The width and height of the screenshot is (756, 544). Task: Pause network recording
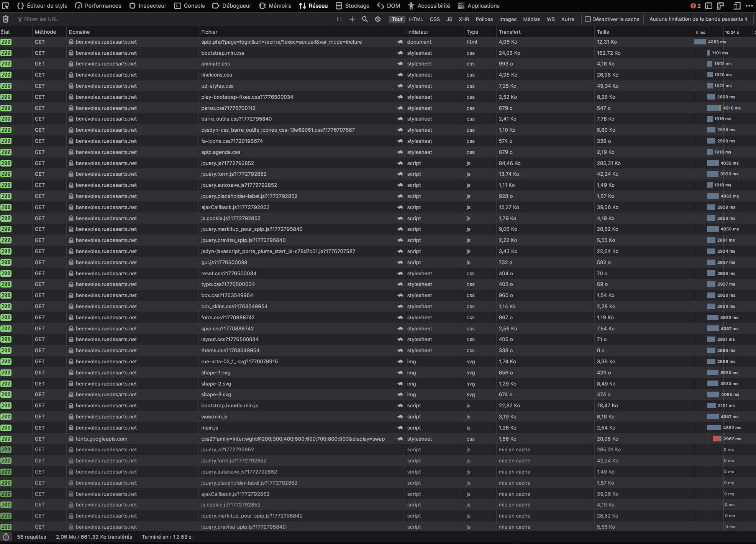point(339,19)
